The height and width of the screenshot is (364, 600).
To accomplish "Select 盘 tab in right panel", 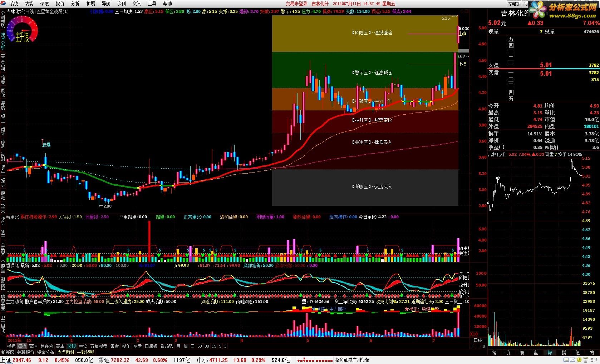I will (536, 352).
